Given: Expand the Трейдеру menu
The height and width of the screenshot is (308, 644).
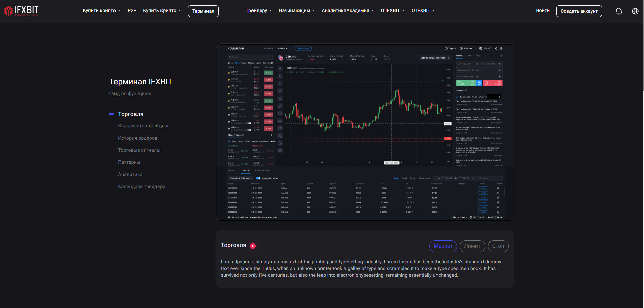Looking at the screenshot, I should point(259,11).
